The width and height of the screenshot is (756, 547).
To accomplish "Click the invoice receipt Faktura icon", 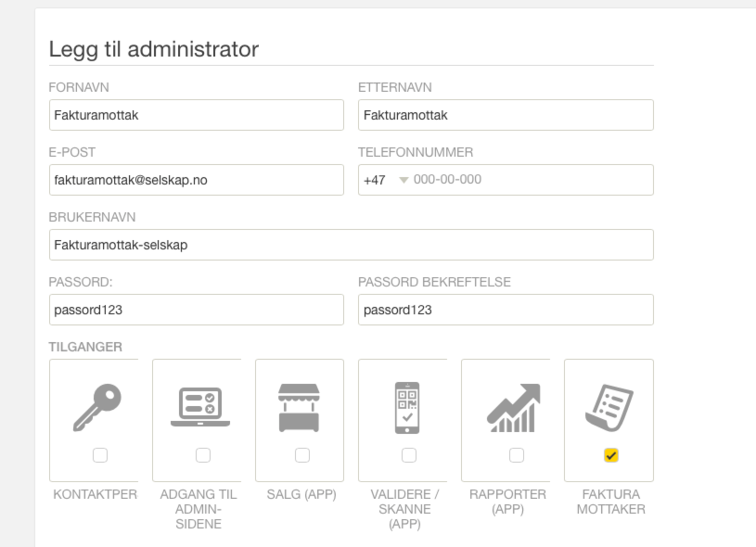I will pyautogui.click(x=609, y=408).
